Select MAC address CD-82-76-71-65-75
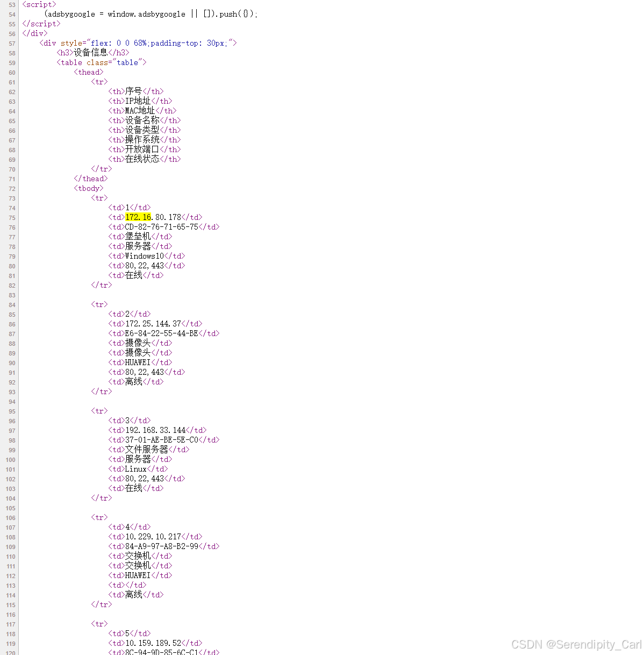Image resolution: width=644 pixels, height=655 pixels. 162,227
